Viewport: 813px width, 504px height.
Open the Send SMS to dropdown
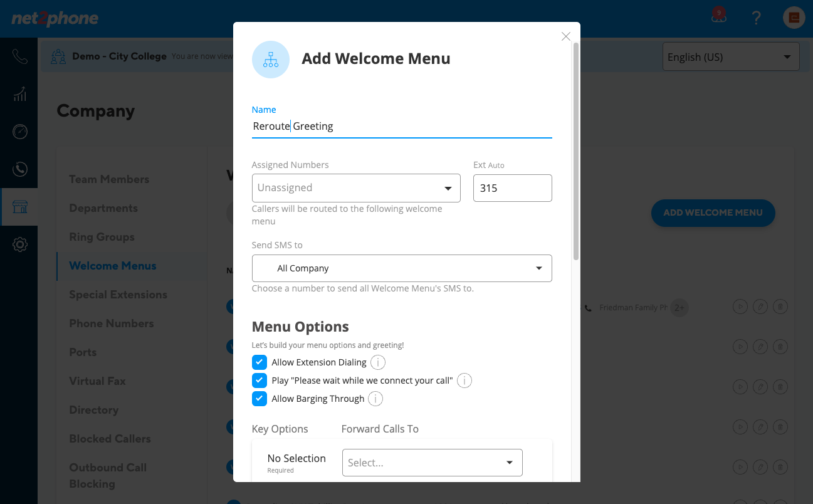[402, 268]
